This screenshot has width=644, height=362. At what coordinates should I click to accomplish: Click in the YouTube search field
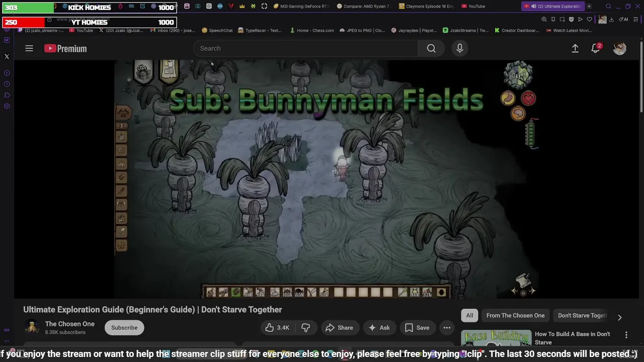tap(305, 48)
